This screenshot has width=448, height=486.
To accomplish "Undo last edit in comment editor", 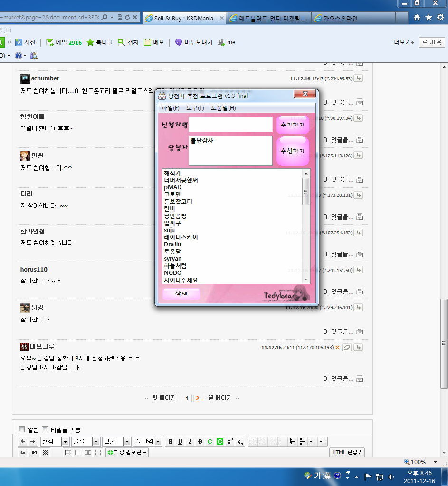I will (x=23, y=441).
